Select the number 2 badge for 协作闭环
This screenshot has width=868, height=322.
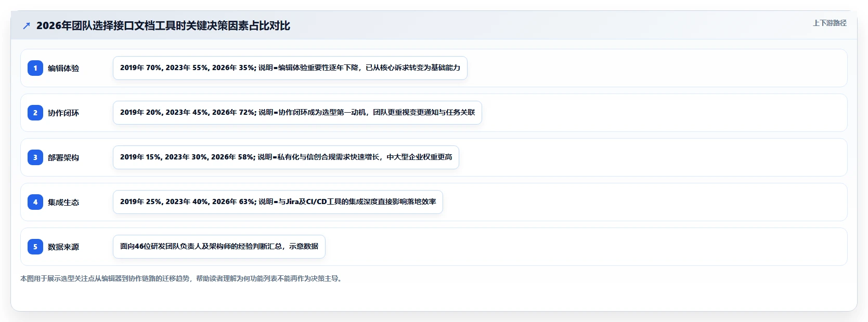tap(35, 113)
